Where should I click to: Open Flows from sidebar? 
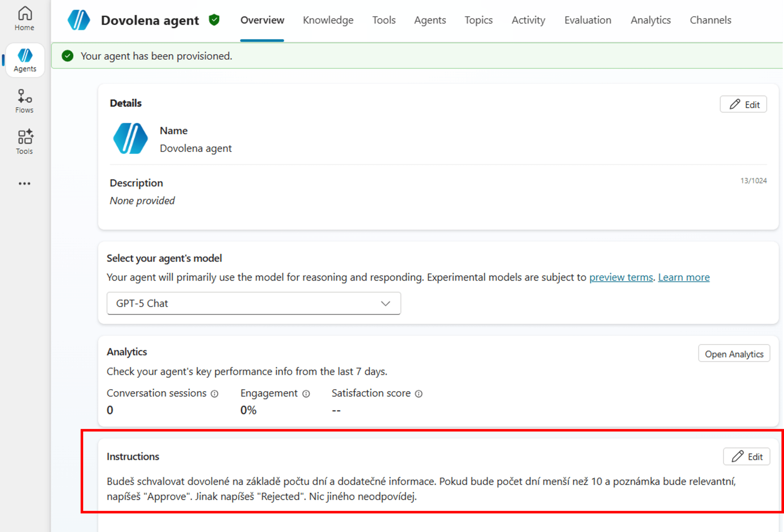[x=24, y=101]
